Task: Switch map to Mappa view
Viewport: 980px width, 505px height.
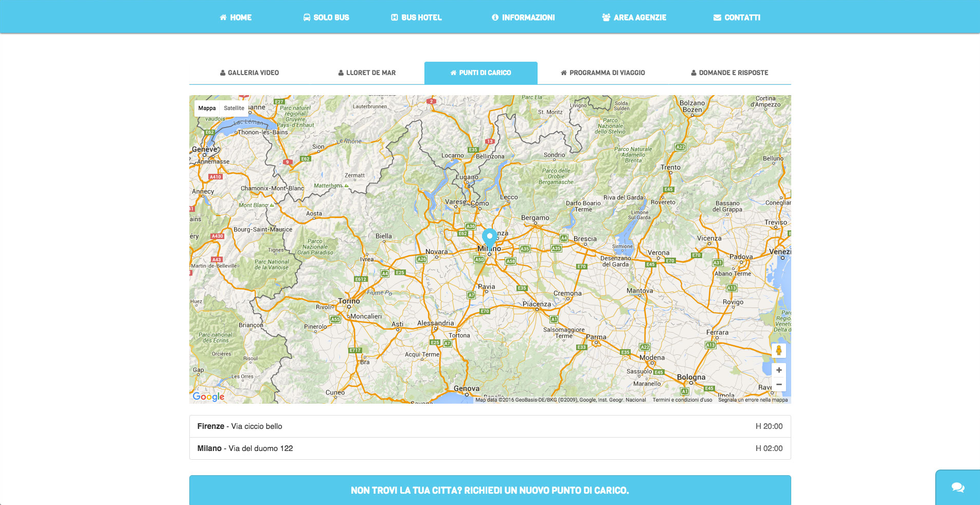Action: tap(207, 108)
